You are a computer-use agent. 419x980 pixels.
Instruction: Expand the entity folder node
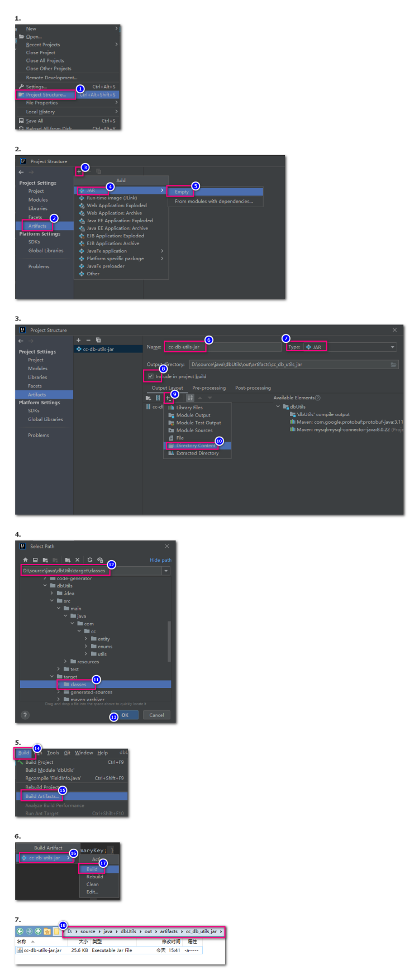coord(86,639)
